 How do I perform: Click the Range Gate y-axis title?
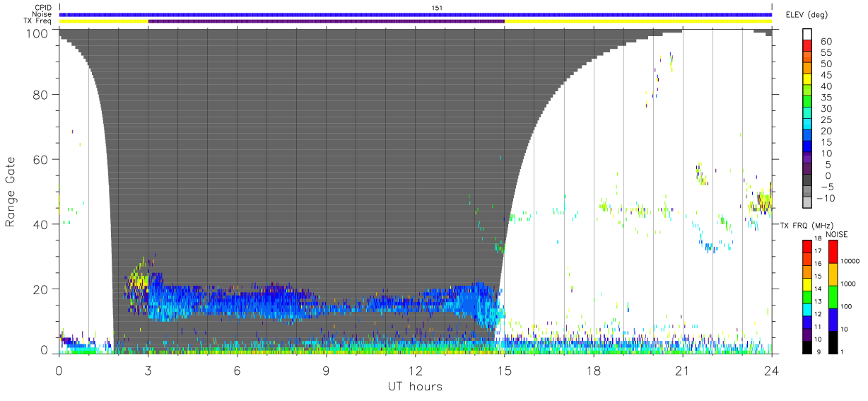(11, 192)
